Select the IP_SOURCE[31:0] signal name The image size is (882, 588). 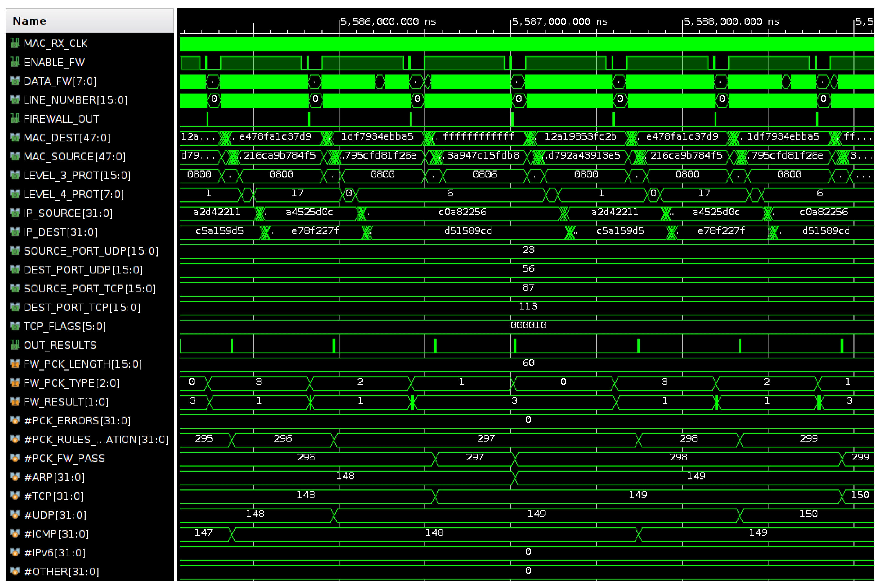pyautogui.click(x=68, y=213)
